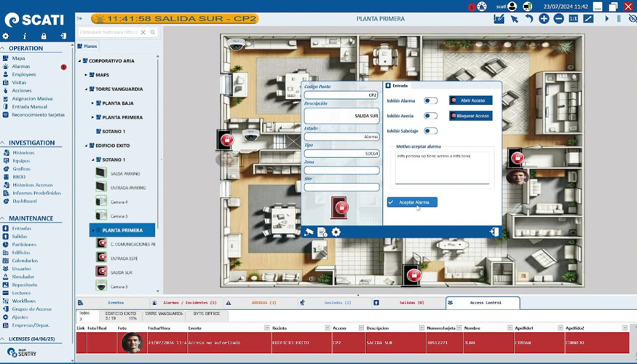Image resolution: width=637 pixels, height=364 pixels.
Task: Open the Evento column filter dropdown
Action: tap(267, 328)
